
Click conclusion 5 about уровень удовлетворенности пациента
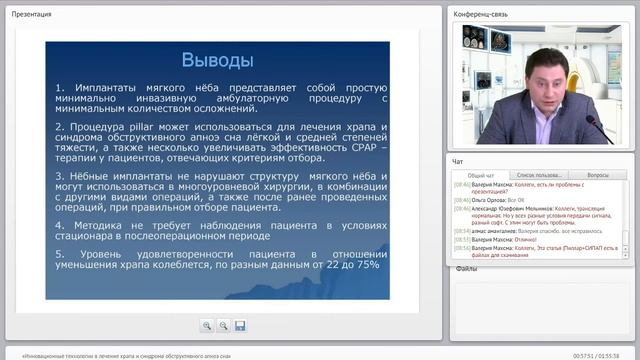click(221, 259)
